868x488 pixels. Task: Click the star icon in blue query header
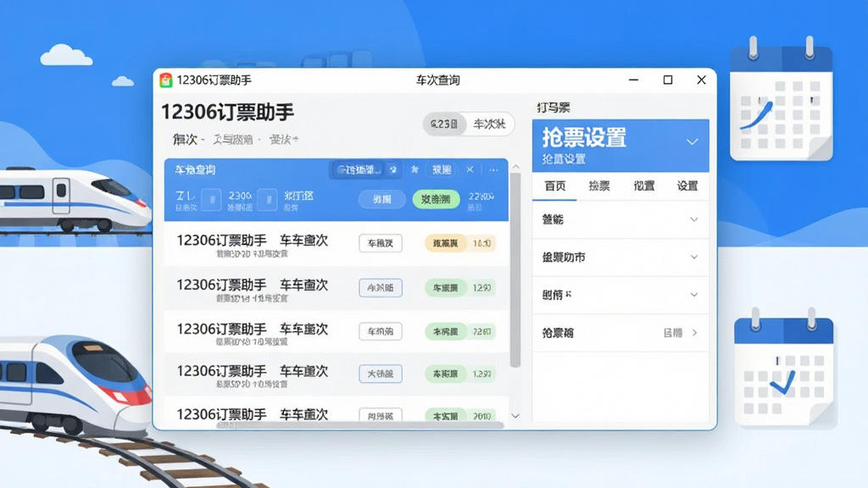click(415, 169)
